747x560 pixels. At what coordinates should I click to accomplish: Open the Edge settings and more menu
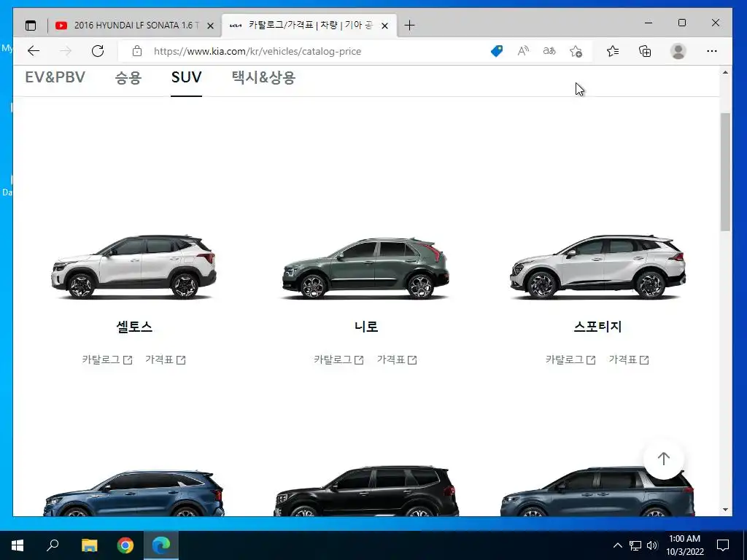tap(712, 51)
